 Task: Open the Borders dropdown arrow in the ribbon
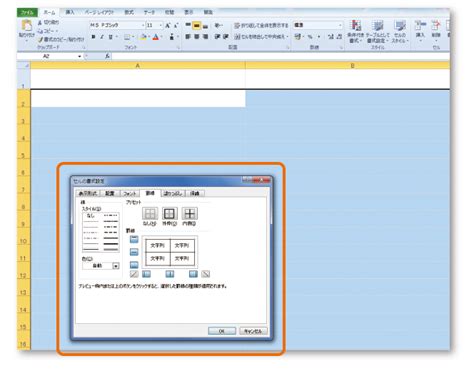(x=133, y=37)
